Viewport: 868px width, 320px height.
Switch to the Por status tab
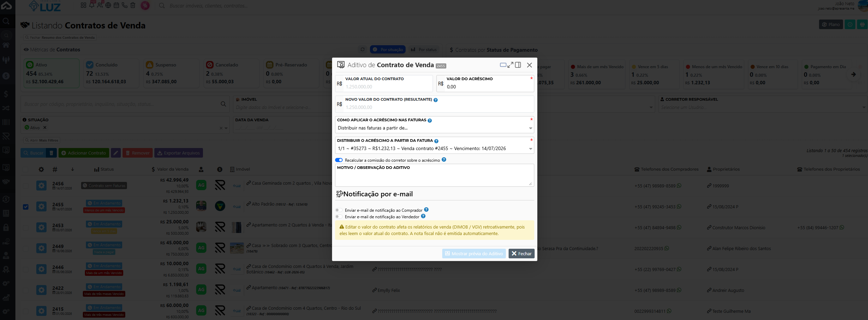[424, 50]
